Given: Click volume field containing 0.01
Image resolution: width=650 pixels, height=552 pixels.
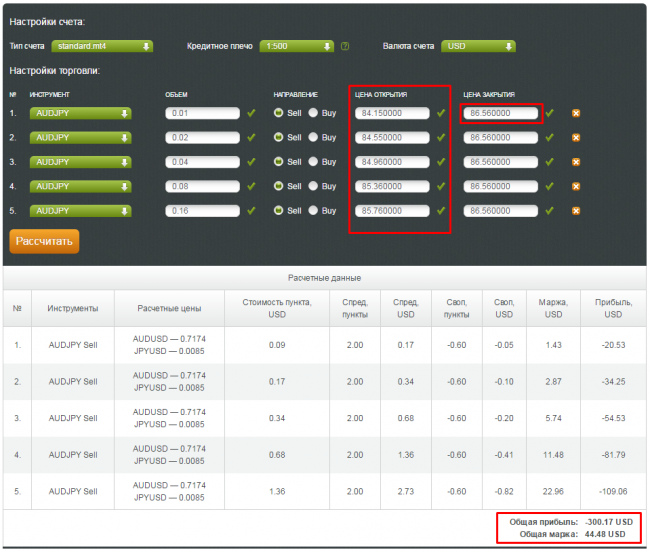Looking at the screenshot, I should [204, 113].
